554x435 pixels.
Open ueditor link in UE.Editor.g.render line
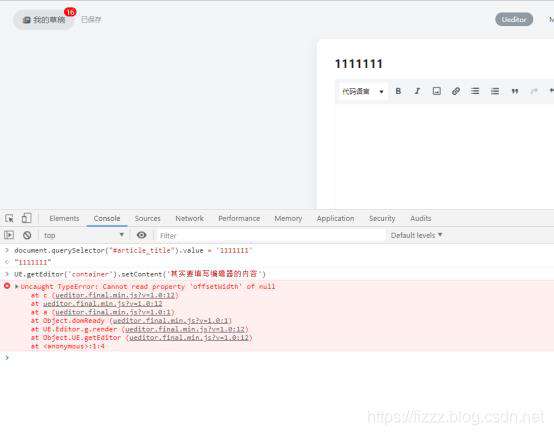[185, 329]
